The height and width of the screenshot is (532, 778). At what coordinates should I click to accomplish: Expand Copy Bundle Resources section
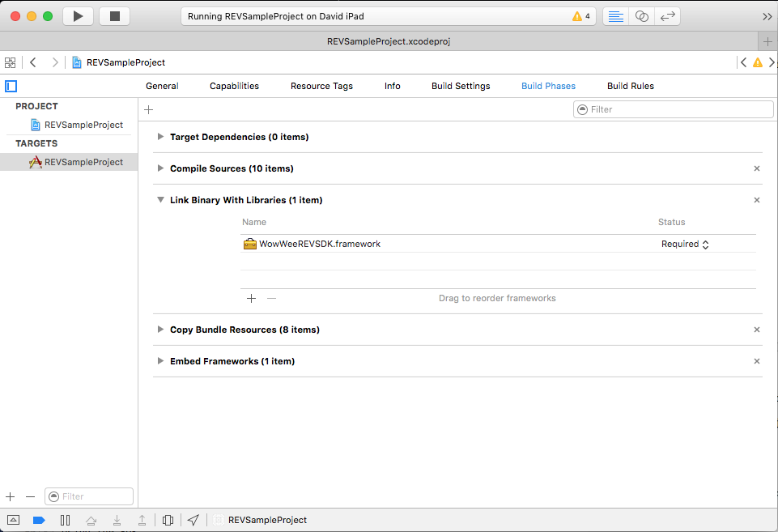coord(160,329)
